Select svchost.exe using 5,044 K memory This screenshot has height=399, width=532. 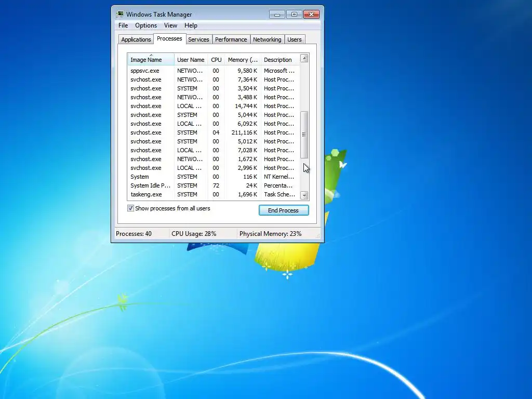(214, 115)
